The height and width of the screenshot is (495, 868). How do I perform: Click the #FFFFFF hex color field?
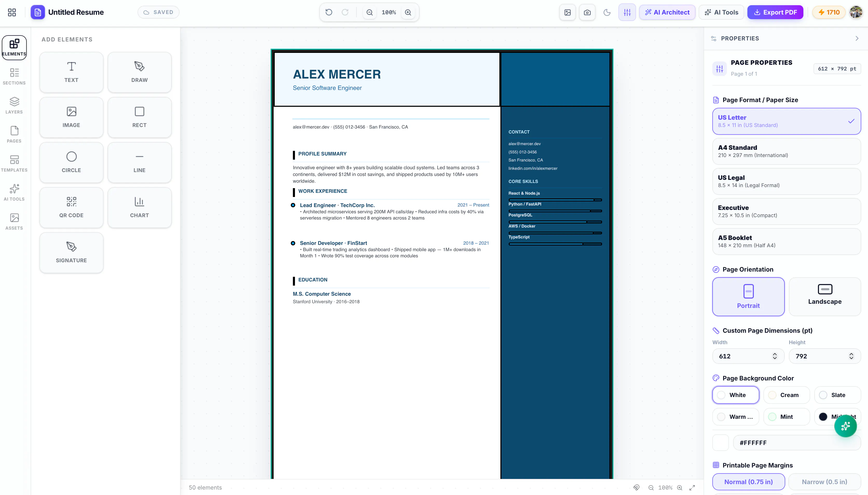click(797, 443)
